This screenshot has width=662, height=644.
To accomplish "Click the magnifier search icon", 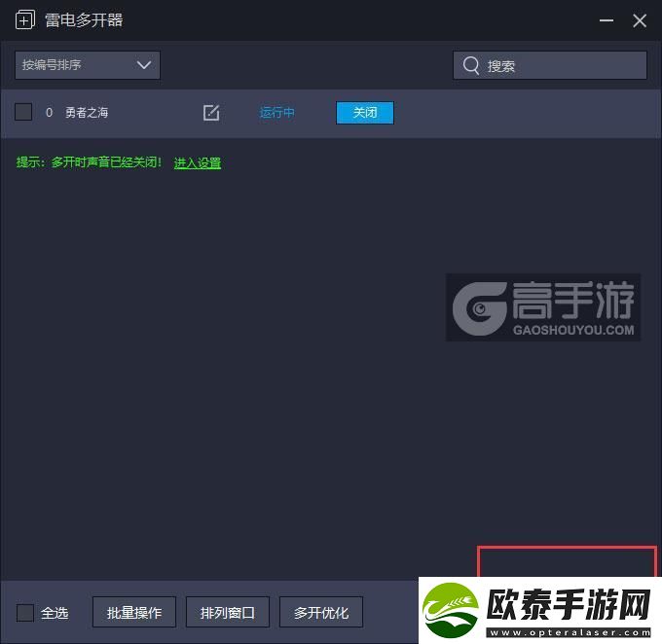I will coord(471,65).
